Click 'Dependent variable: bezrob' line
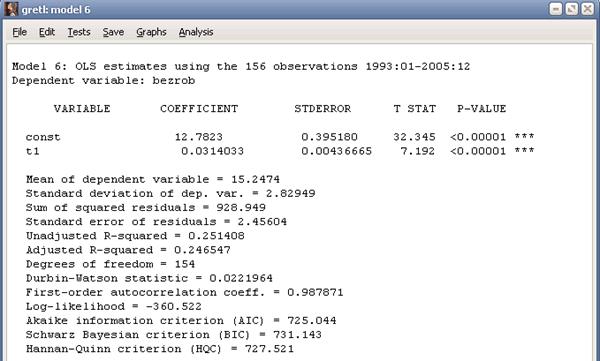The width and height of the screenshot is (600, 361). point(103,81)
